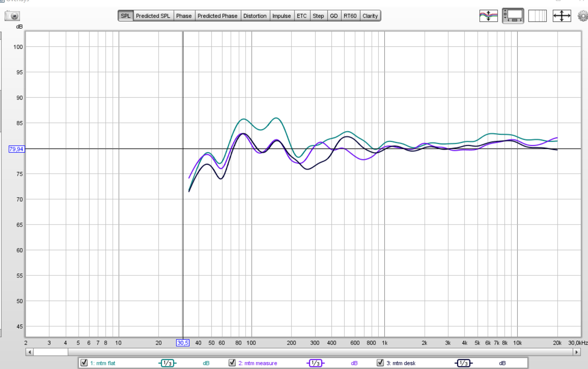Switch to GD tab
This screenshot has height=369, width=588.
(x=334, y=16)
